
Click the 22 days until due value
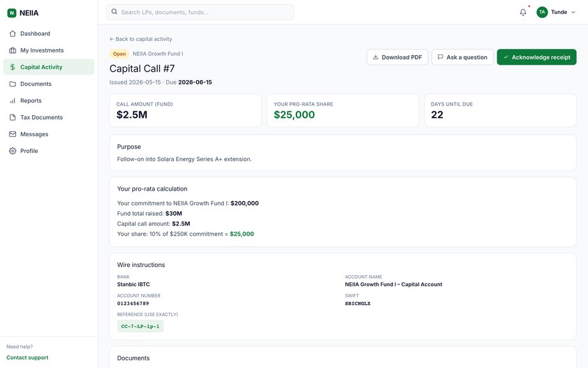437,115
